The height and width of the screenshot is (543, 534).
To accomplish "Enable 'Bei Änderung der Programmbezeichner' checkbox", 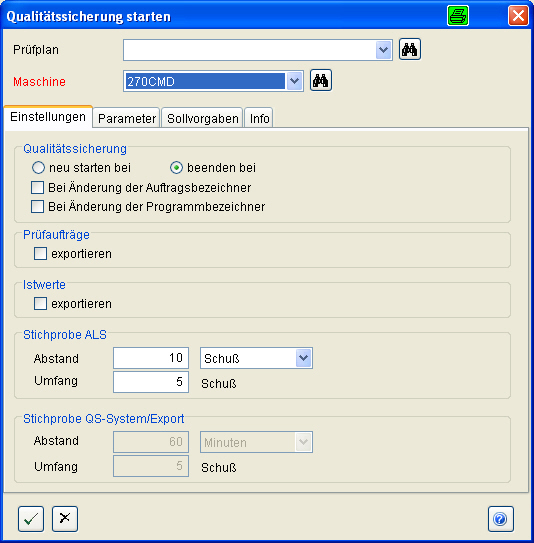I will pyautogui.click(x=37, y=206).
